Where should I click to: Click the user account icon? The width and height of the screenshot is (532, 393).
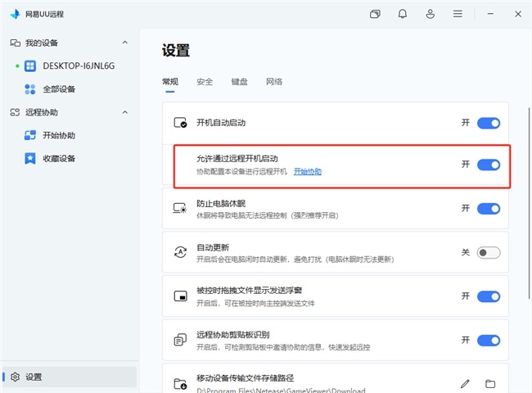(431, 14)
